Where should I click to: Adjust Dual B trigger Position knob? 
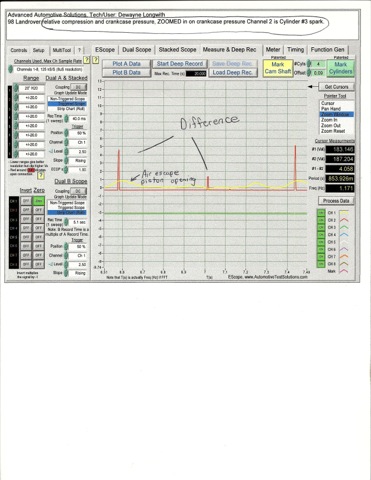(x=66, y=246)
